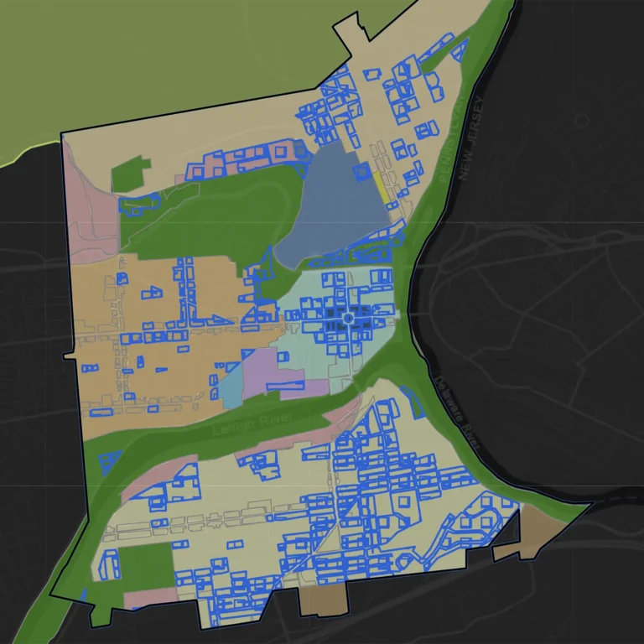Click the Lehigh River map label
The image size is (644, 644).
pyautogui.click(x=252, y=423)
